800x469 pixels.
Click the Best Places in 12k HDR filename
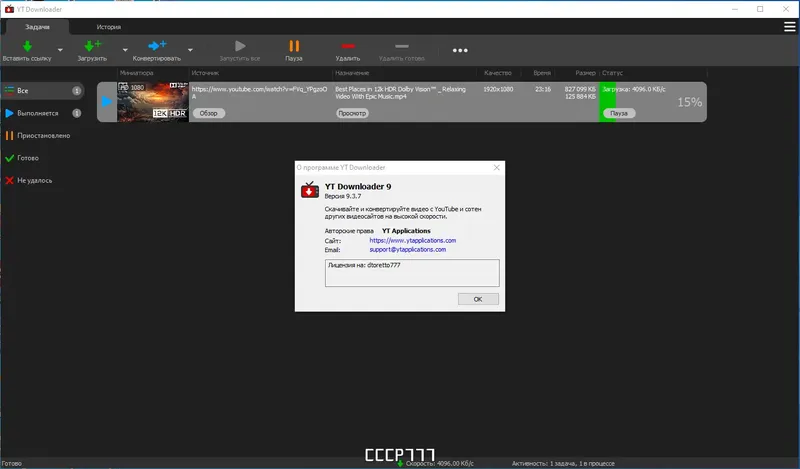(401, 92)
